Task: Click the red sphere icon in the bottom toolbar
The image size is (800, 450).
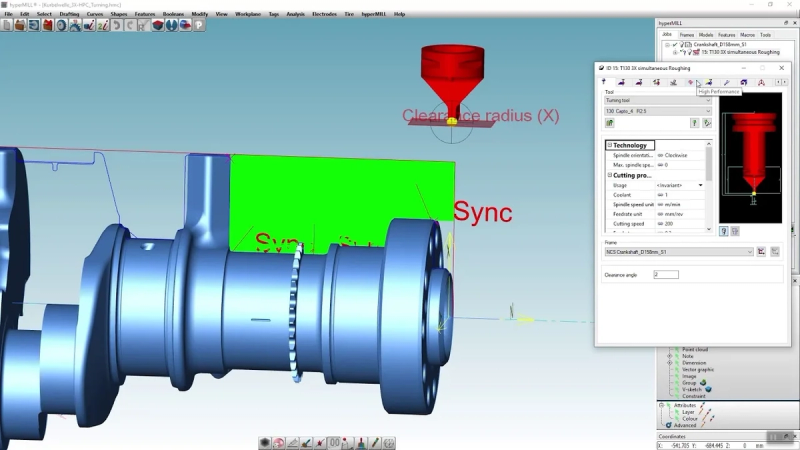Action: [x=279, y=443]
